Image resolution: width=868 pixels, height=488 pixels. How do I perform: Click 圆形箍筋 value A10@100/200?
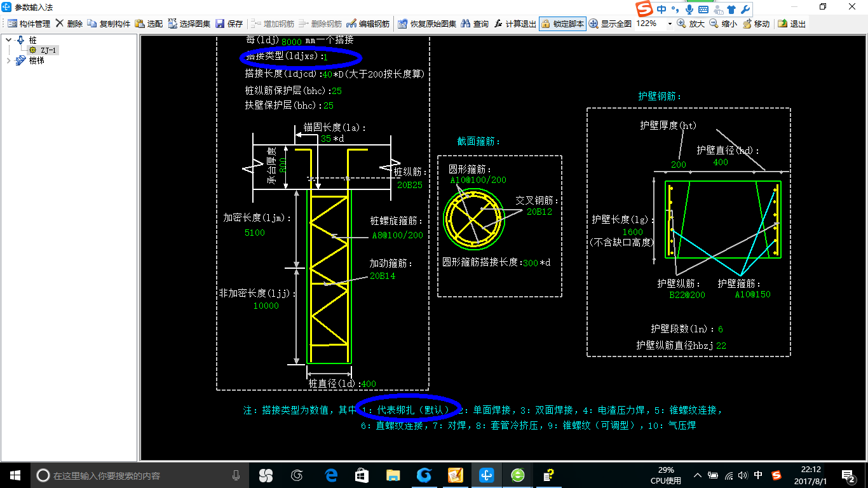point(478,180)
